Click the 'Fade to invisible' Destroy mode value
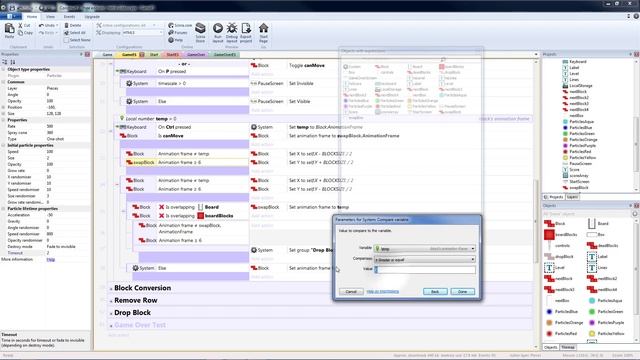The height and width of the screenshot is (360, 640). (61, 247)
